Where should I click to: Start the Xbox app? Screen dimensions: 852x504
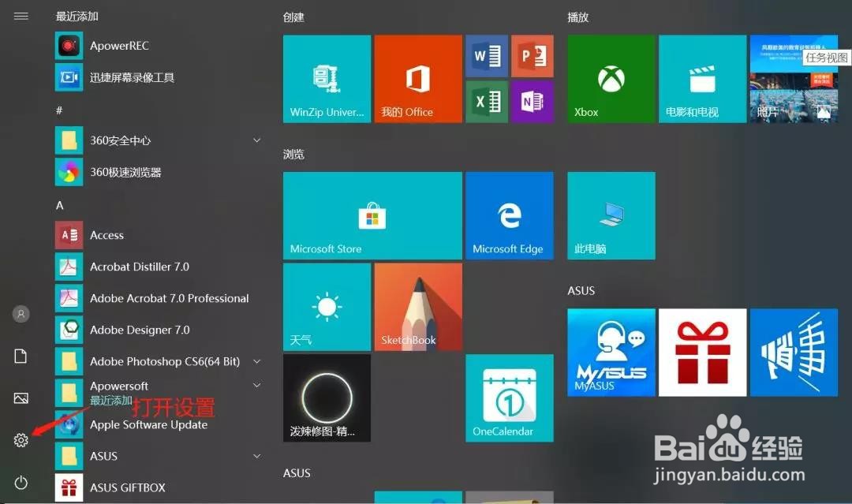(611, 79)
